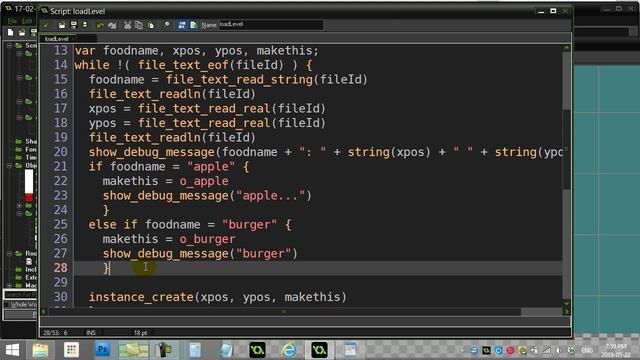Click the "burger" string on line 25

[x=250, y=225]
